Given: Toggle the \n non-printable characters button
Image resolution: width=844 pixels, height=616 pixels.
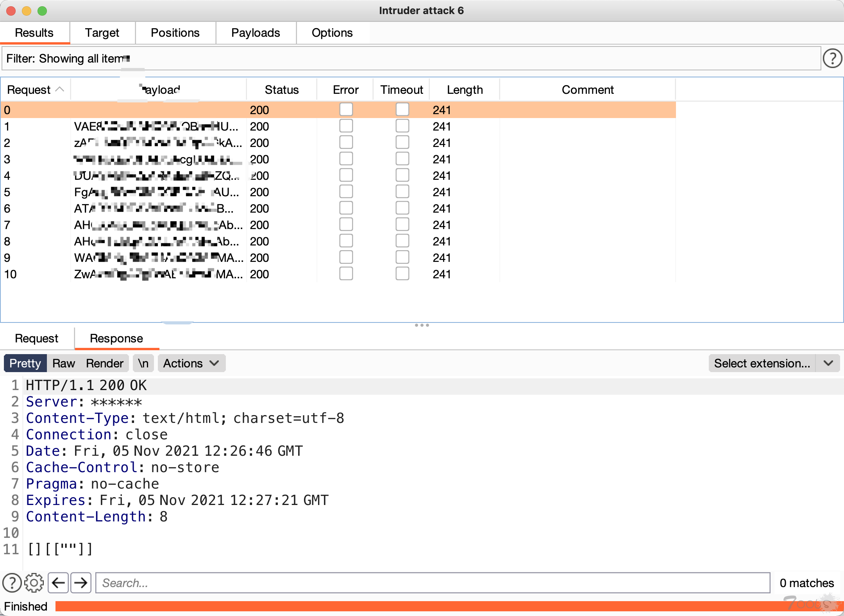Looking at the screenshot, I should pyautogui.click(x=143, y=363).
